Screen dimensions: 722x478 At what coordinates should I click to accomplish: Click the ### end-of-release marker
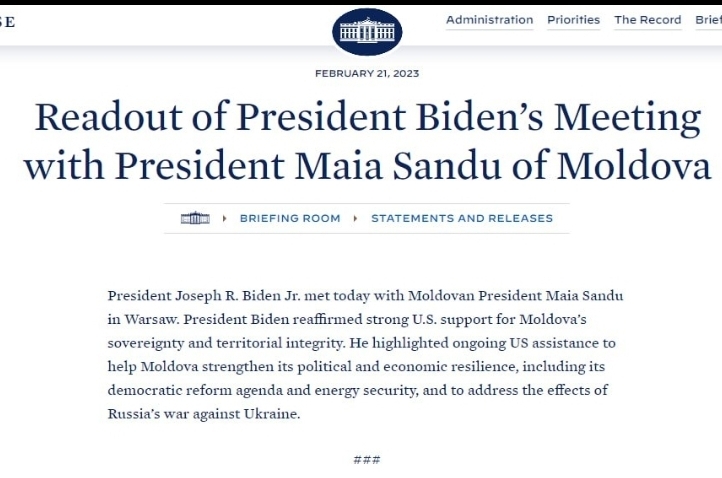[367, 459]
